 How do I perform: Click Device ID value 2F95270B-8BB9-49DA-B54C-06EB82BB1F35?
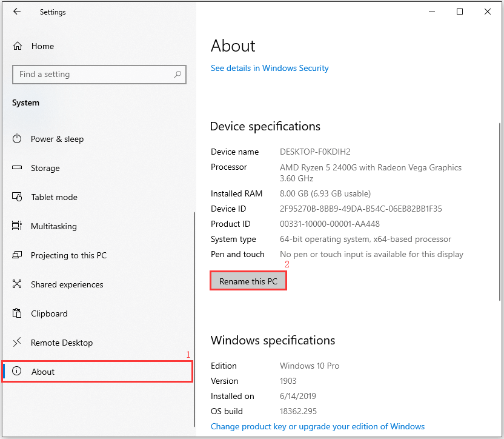click(x=360, y=209)
